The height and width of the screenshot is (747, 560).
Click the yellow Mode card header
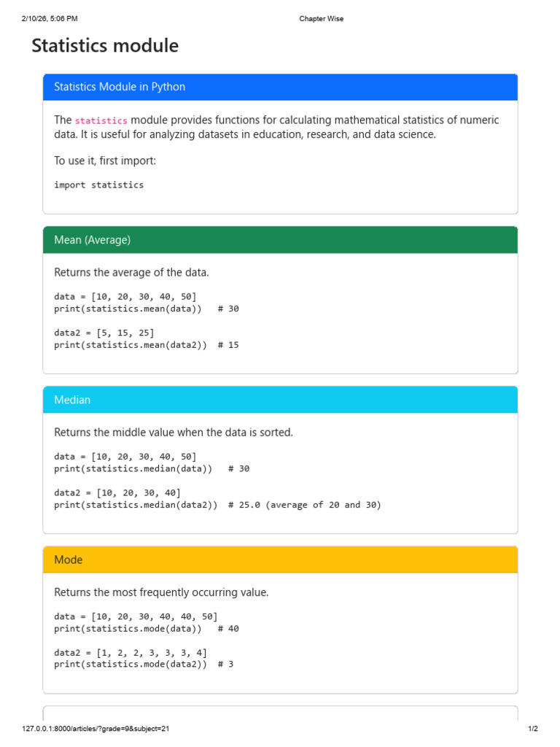click(x=280, y=560)
